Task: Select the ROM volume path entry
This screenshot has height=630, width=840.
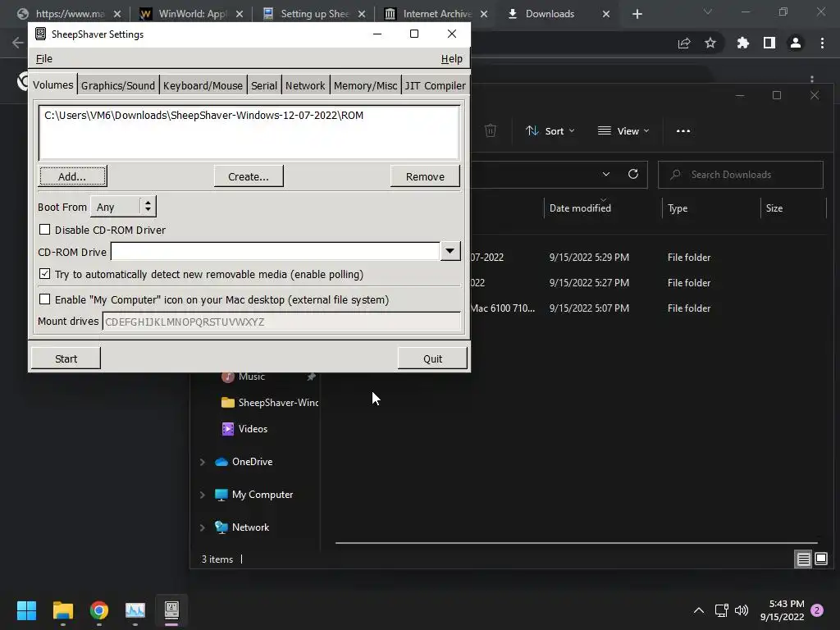Action: coord(203,115)
